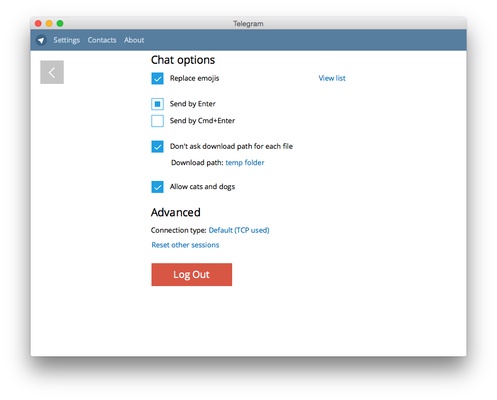Click the Download path: label
Screen dimensions: 497x400
tap(197, 163)
